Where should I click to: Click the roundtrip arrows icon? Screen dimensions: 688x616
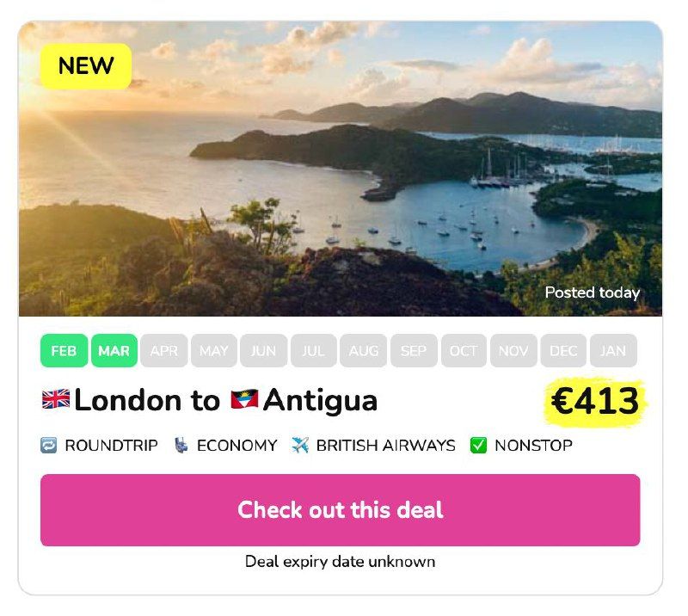(x=48, y=445)
